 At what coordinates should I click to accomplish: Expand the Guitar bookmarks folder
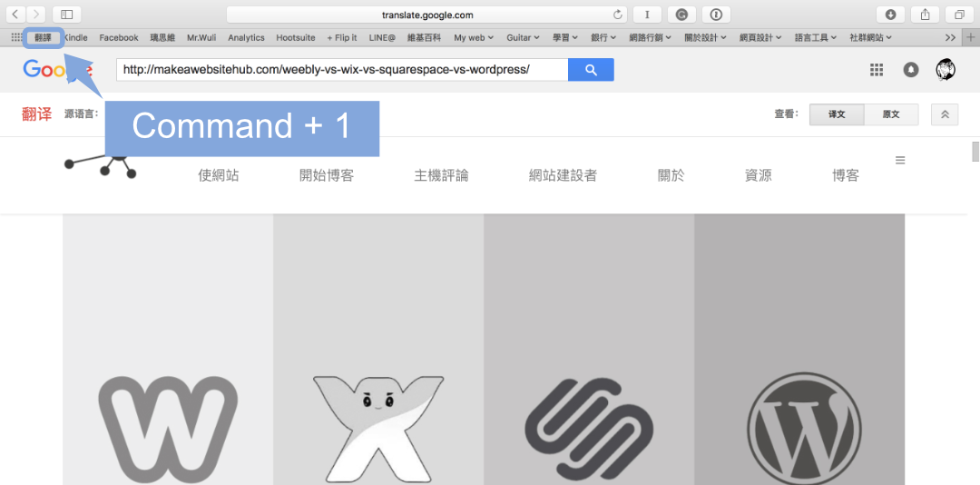click(524, 37)
